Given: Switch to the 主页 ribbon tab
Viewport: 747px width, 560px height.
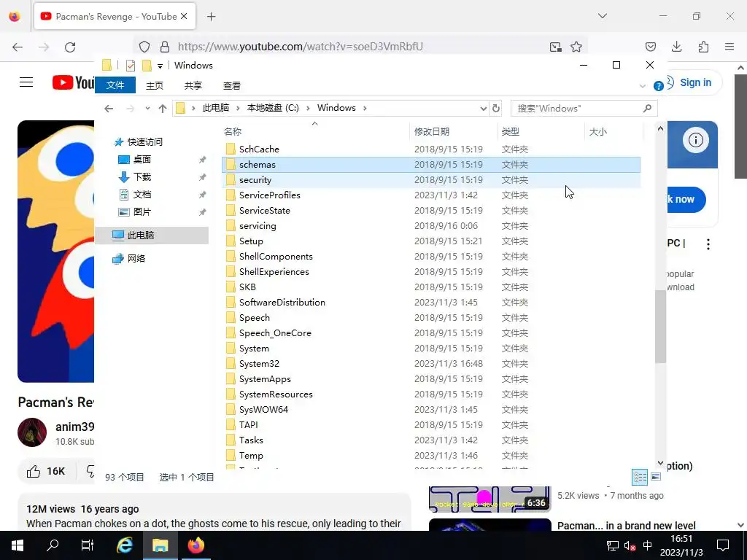Looking at the screenshot, I should click(x=155, y=86).
